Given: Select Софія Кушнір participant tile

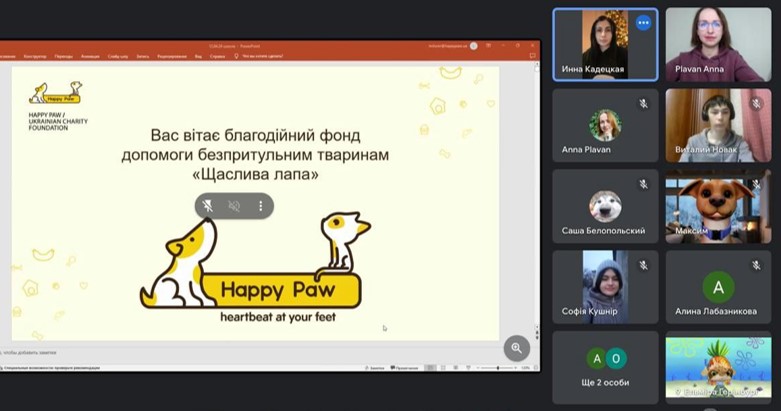Looking at the screenshot, I should click(x=605, y=287).
